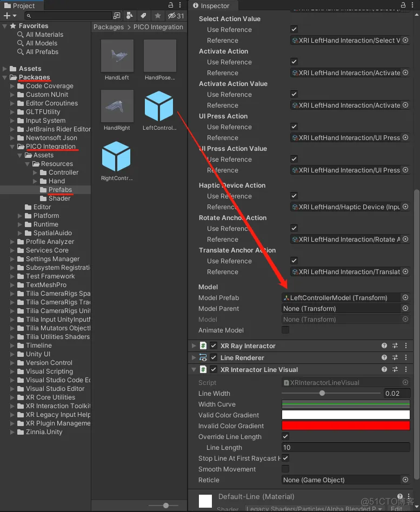Viewport: 420px width, 512px height.
Task: Open help for XR Ray Interactor
Action: [384, 345]
